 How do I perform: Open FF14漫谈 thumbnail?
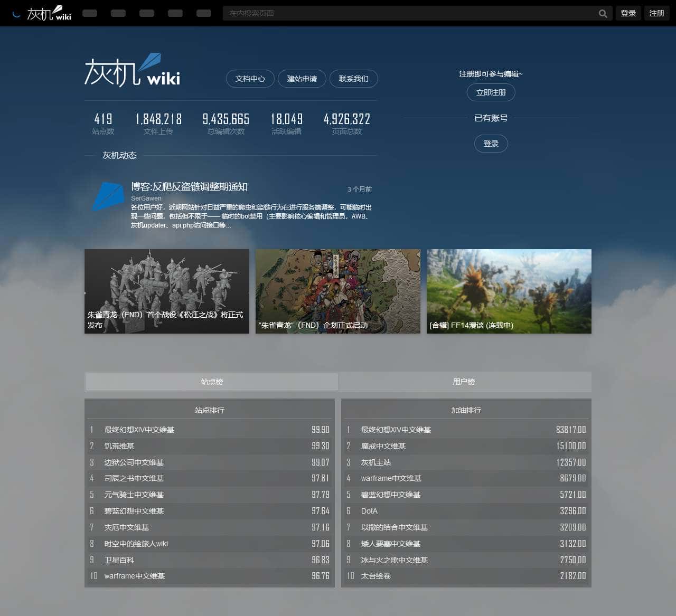(x=509, y=291)
